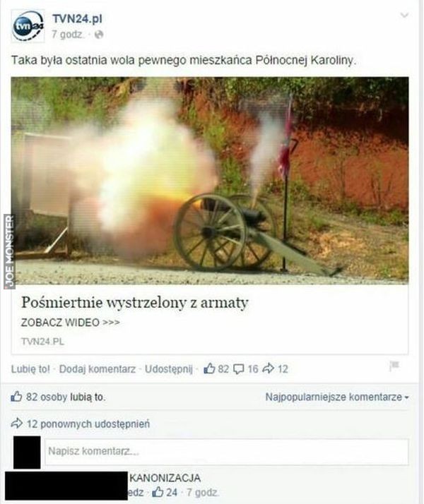Viewport: 424px width, 504px height.
Task: Click thumbs-up icon beside 82 osoby
Action: click(x=16, y=397)
